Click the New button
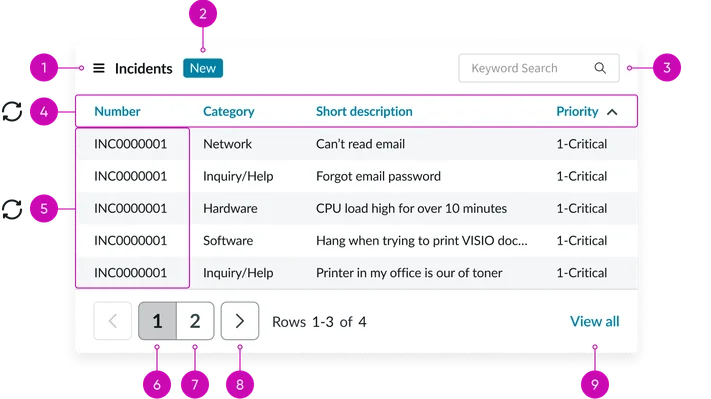711x399 pixels. click(203, 68)
